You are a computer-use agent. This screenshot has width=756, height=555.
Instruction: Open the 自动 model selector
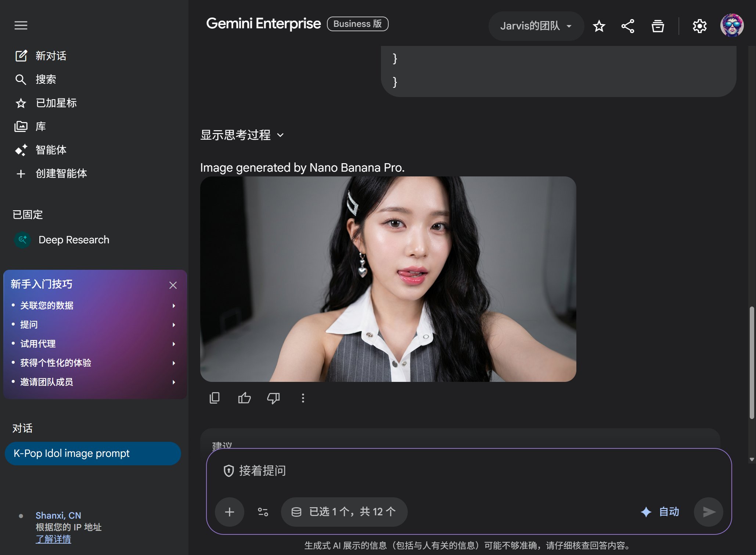coord(660,512)
